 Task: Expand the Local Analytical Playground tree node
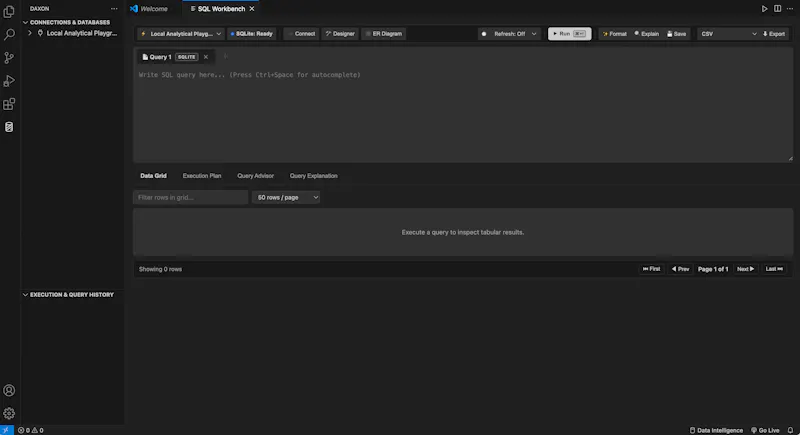pyautogui.click(x=30, y=33)
